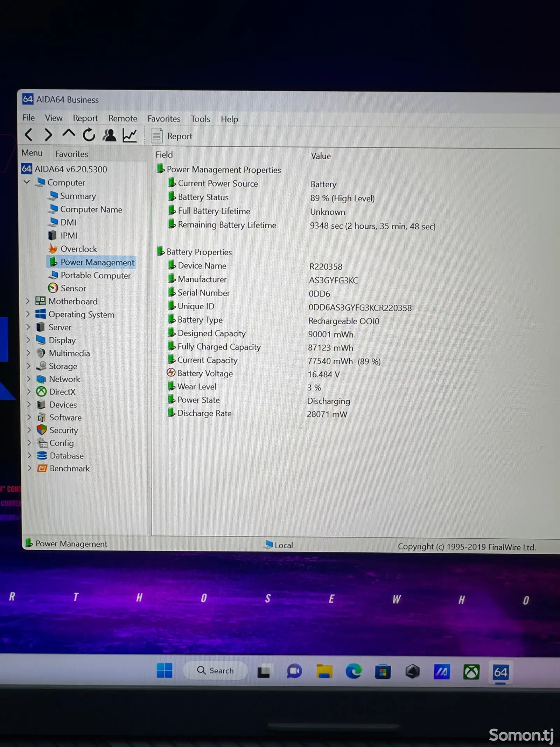
Task: Click the taskbar Search box
Action: coord(215,670)
